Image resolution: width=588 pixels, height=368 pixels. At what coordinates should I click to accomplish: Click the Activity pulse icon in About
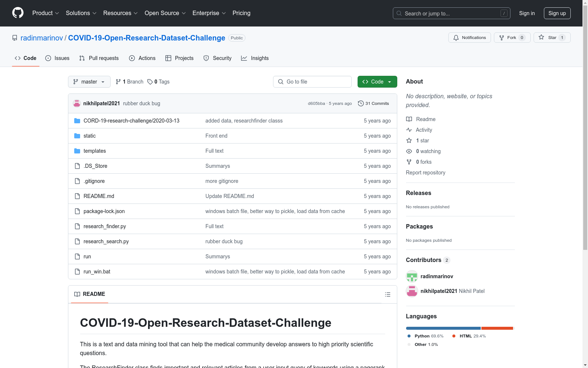tap(409, 130)
